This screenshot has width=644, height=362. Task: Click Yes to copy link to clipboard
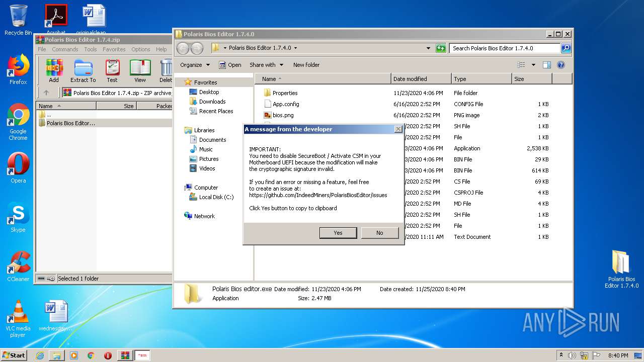(x=338, y=233)
